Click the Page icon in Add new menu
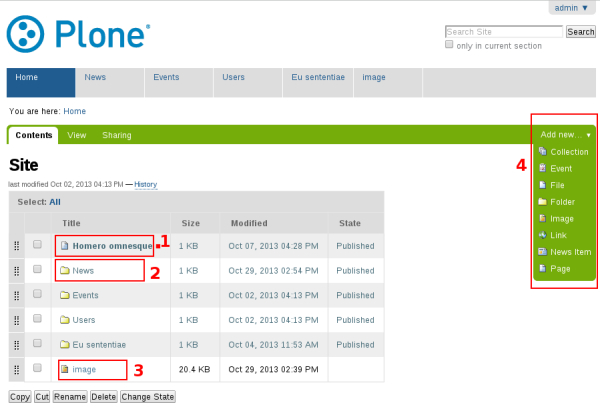Image resolution: width=600 pixels, height=411 pixels. (x=543, y=268)
